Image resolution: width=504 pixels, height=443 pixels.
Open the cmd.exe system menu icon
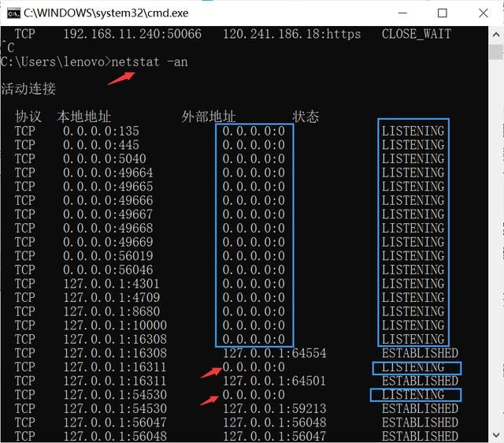pos(13,13)
